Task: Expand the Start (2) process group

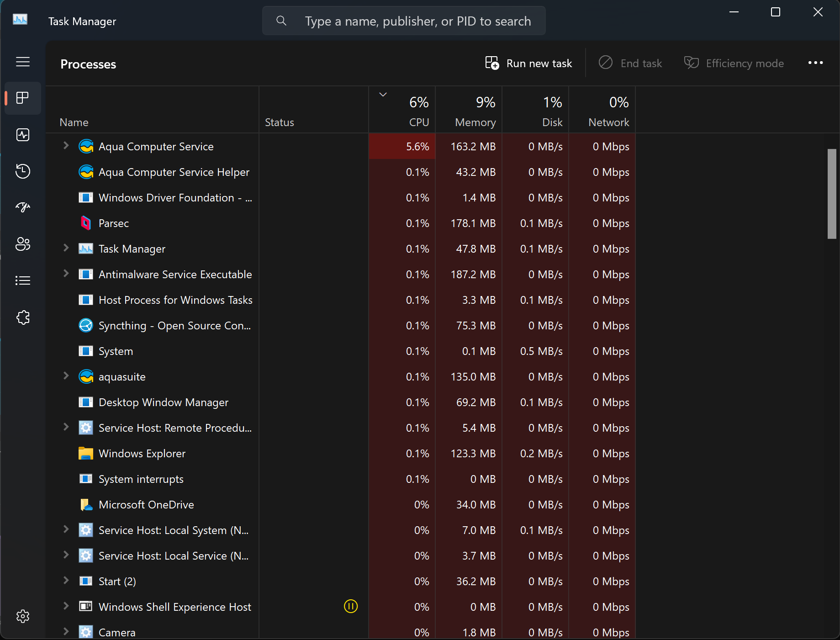Action: (66, 581)
